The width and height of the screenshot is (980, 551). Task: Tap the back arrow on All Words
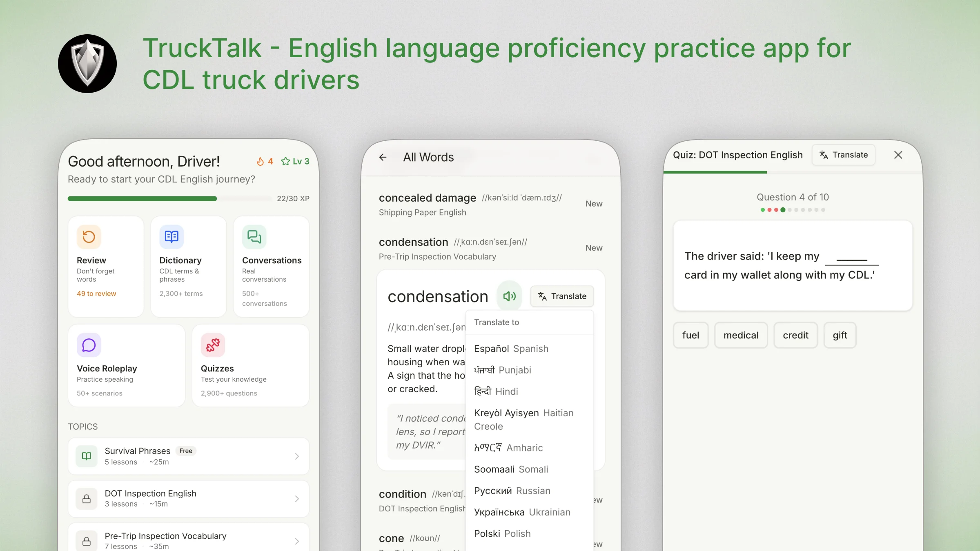click(383, 157)
